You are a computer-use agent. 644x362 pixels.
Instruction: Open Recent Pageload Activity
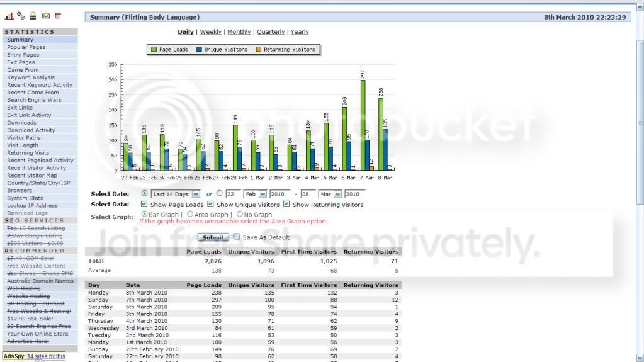(40, 161)
